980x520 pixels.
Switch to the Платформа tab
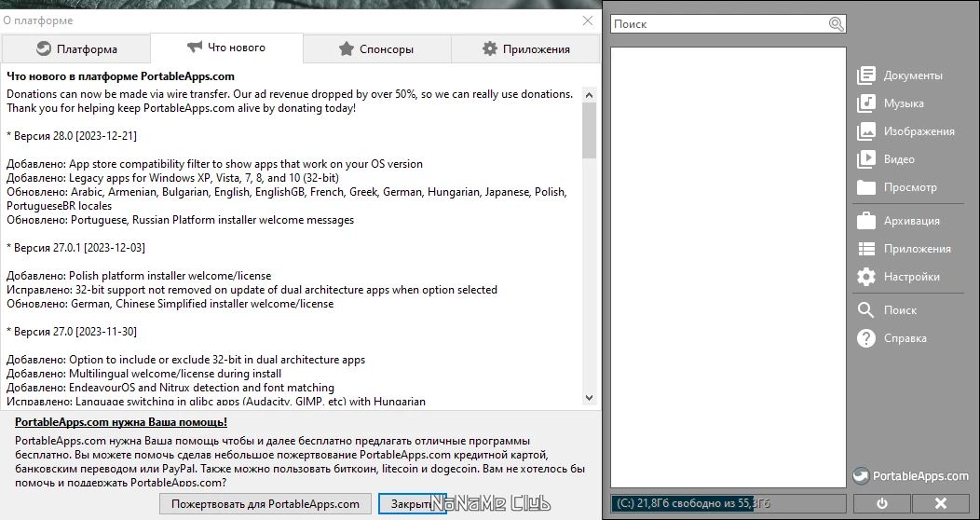click(76, 48)
